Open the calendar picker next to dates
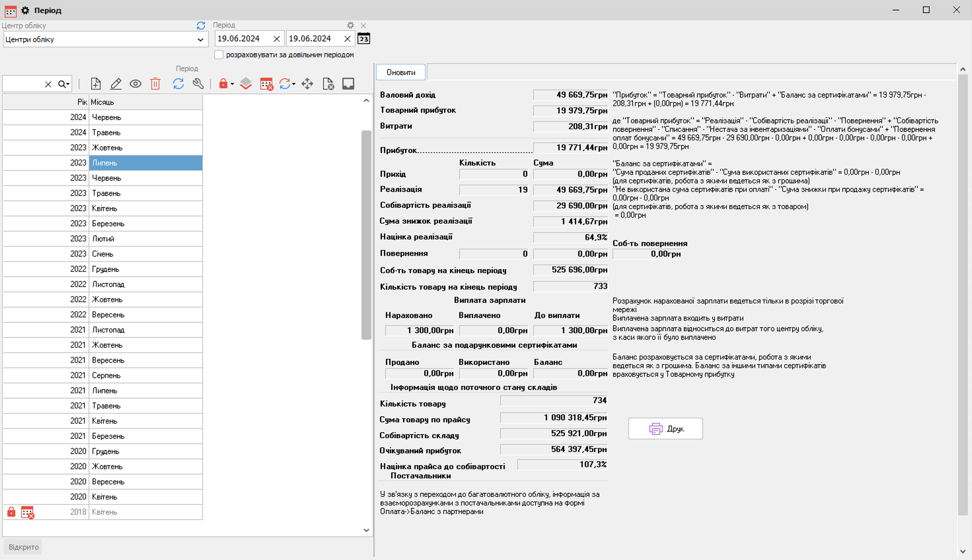 tap(364, 39)
